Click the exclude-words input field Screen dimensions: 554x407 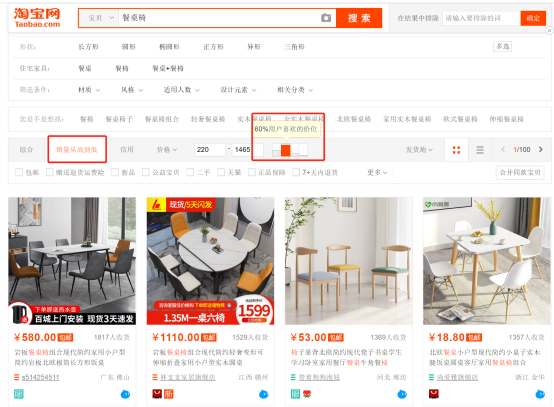pos(481,18)
